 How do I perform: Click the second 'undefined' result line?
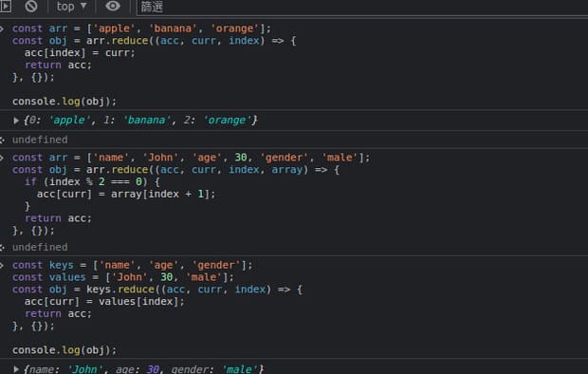pos(40,247)
